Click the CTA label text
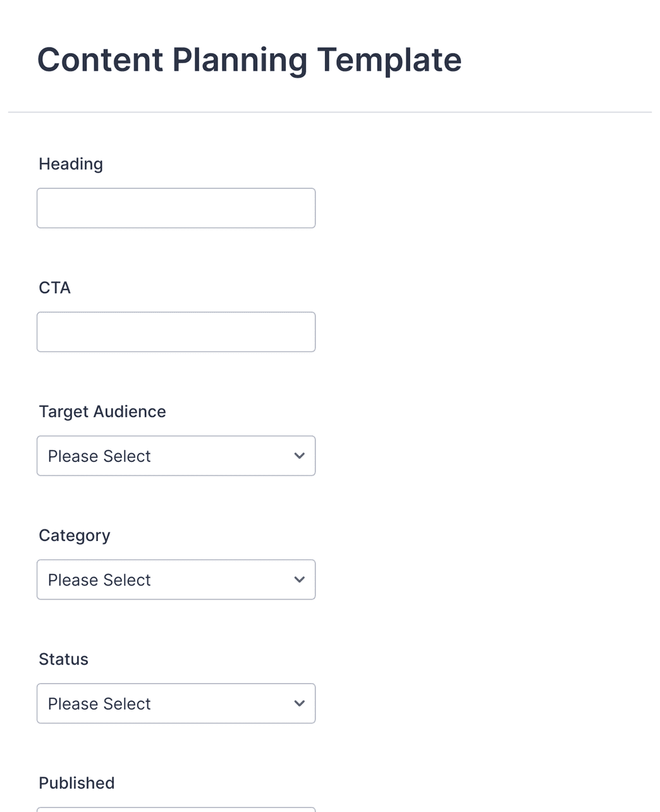660x812 pixels. tap(54, 288)
